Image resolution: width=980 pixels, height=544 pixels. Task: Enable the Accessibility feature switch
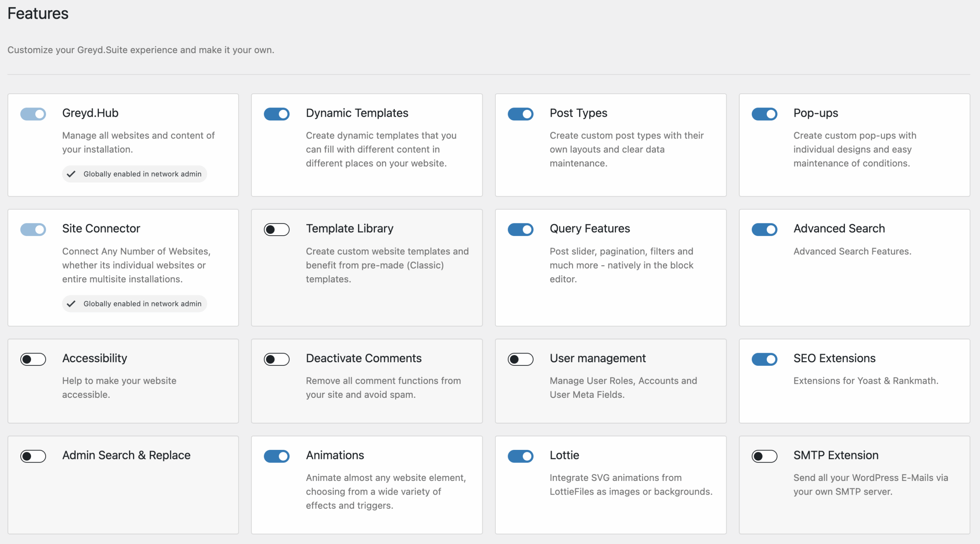click(x=33, y=359)
